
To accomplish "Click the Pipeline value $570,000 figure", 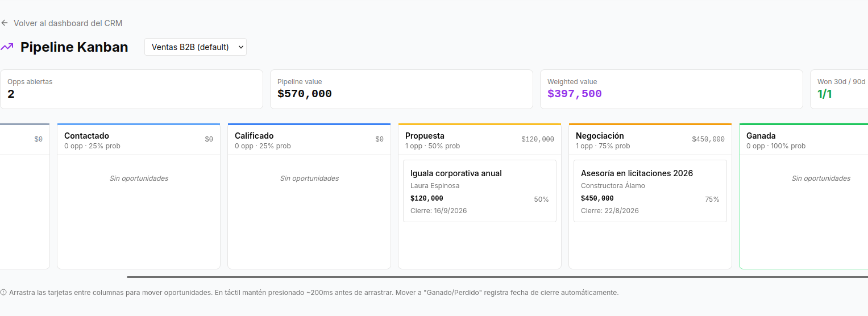I will point(305,94).
